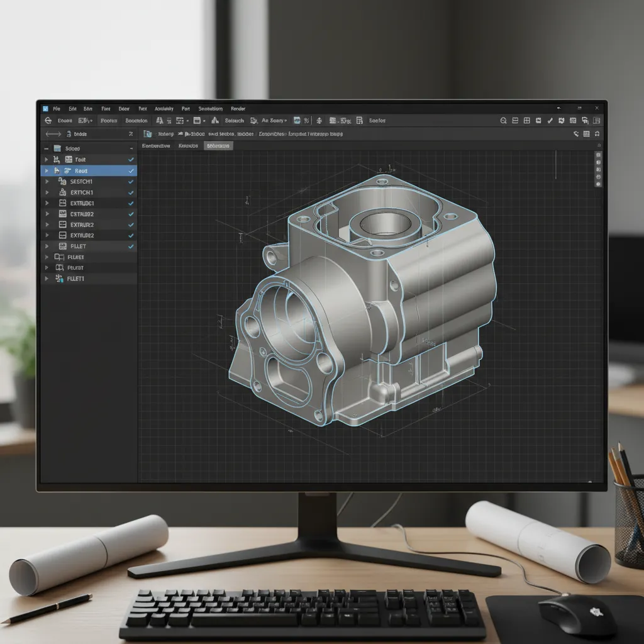Click the topmost icon in viewport's right-edge strip
Viewport: 644px width, 644px height.
(597, 154)
